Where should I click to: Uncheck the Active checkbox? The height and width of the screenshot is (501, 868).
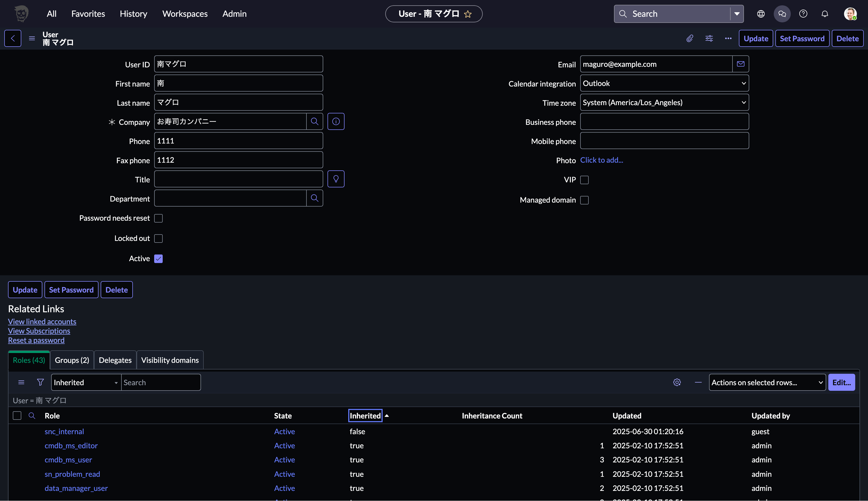[158, 259]
